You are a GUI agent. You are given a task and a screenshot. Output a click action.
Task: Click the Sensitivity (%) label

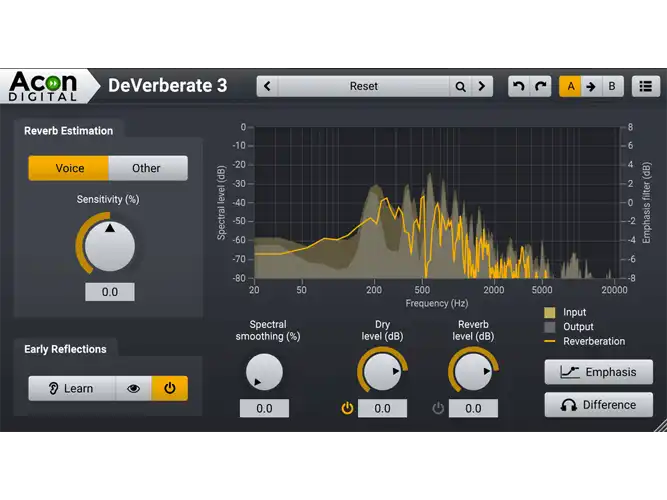108,199
